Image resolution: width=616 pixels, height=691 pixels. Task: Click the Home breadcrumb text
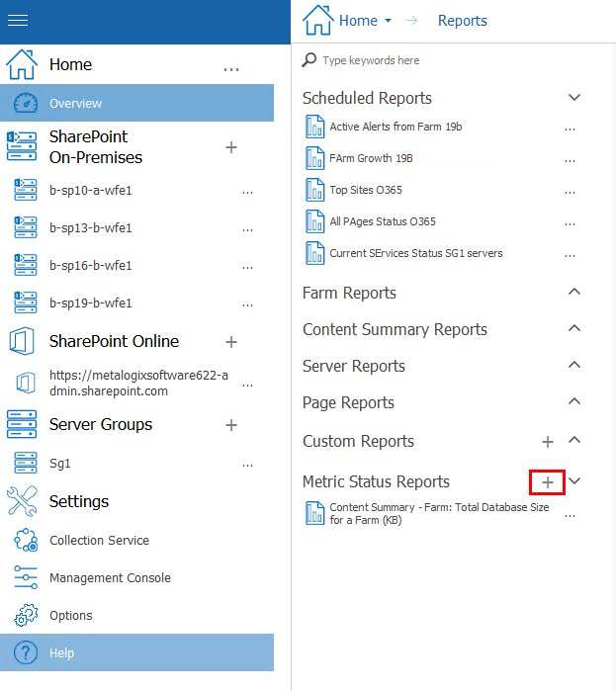click(x=358, y=21)
